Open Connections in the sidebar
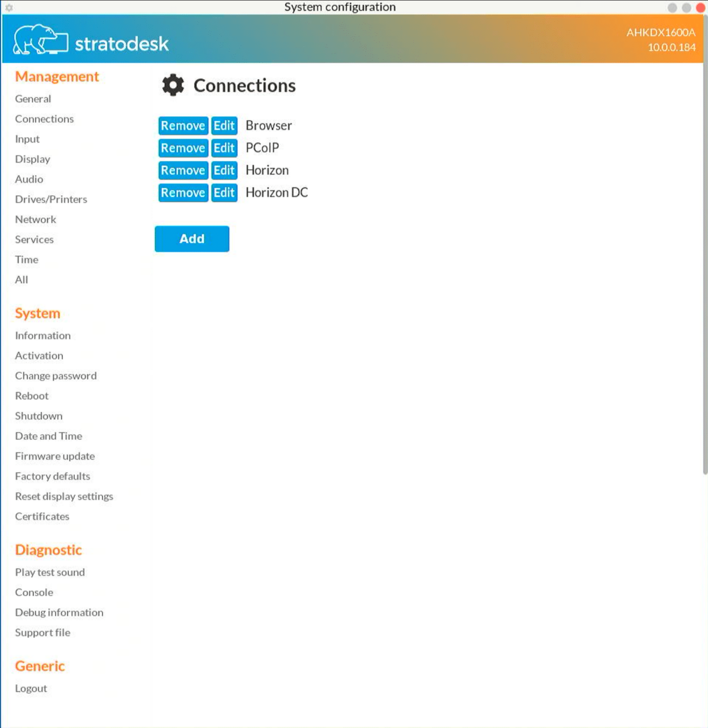This screenshot has width=708, height=728. pos(45,119)
